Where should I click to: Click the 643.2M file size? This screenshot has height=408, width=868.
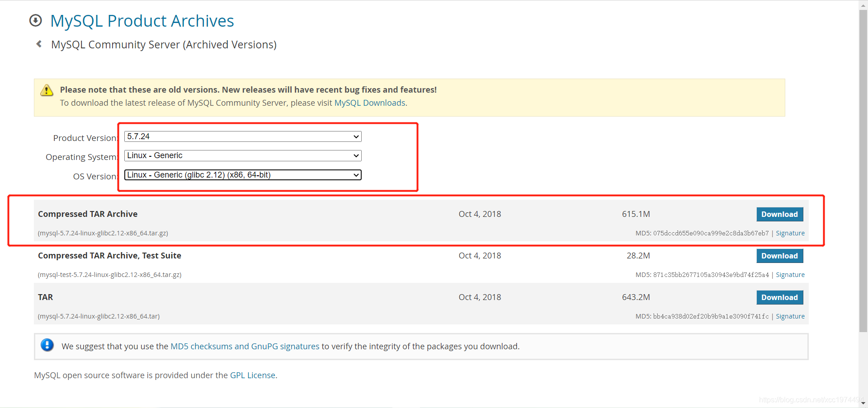[x=636, y=297]
